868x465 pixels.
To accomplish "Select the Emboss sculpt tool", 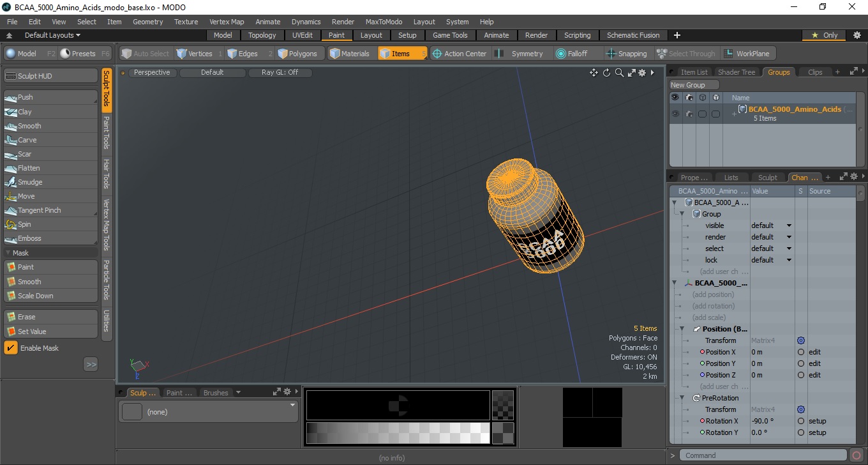I will (51, 238).
